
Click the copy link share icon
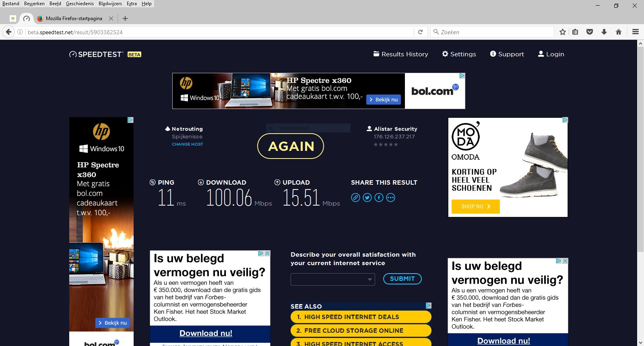pyautogui.click(x=355, y=198)
